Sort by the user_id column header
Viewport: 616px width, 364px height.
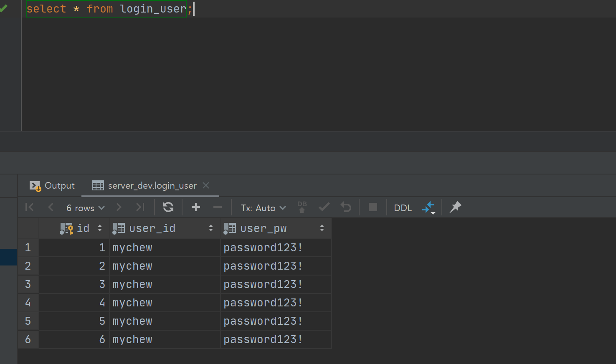(x=165, y=228)
